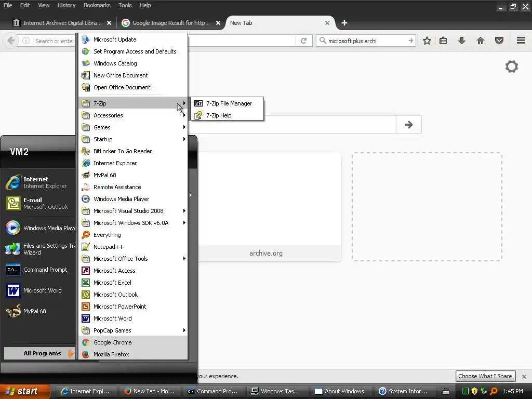Launch Notepad++
This screenshot has height=399, width=532.
(x=133, y=247)
